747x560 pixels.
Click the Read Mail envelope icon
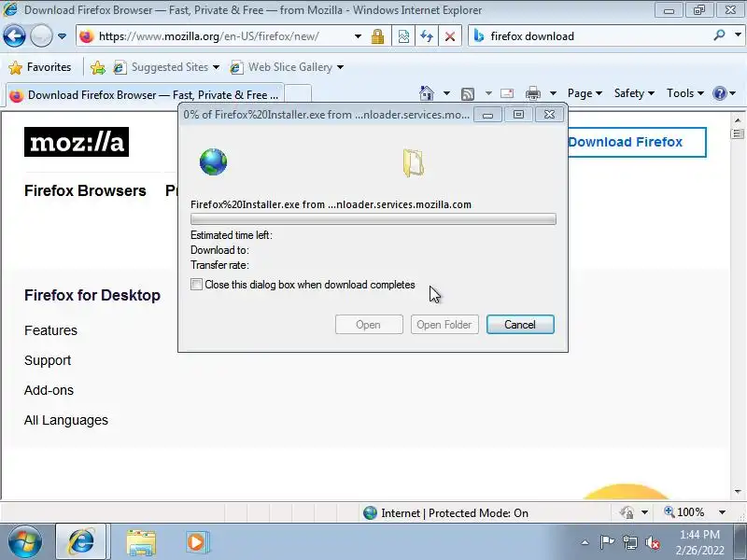pos(507,93)
